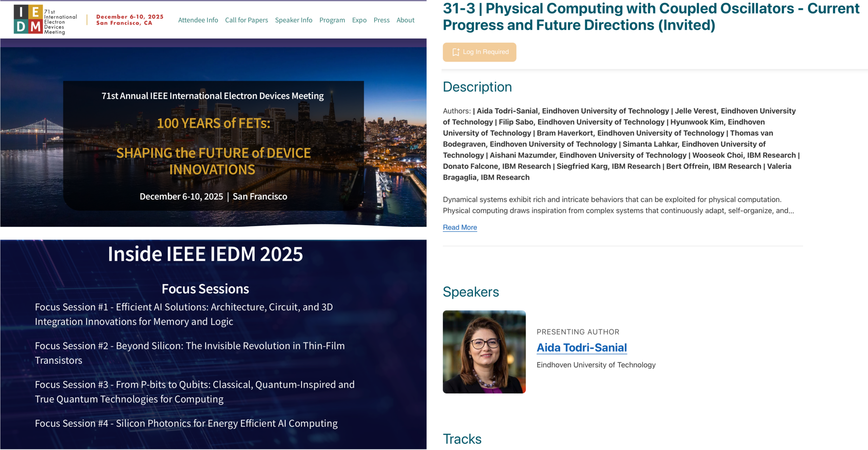Open the Press menu item

(381, 20)
